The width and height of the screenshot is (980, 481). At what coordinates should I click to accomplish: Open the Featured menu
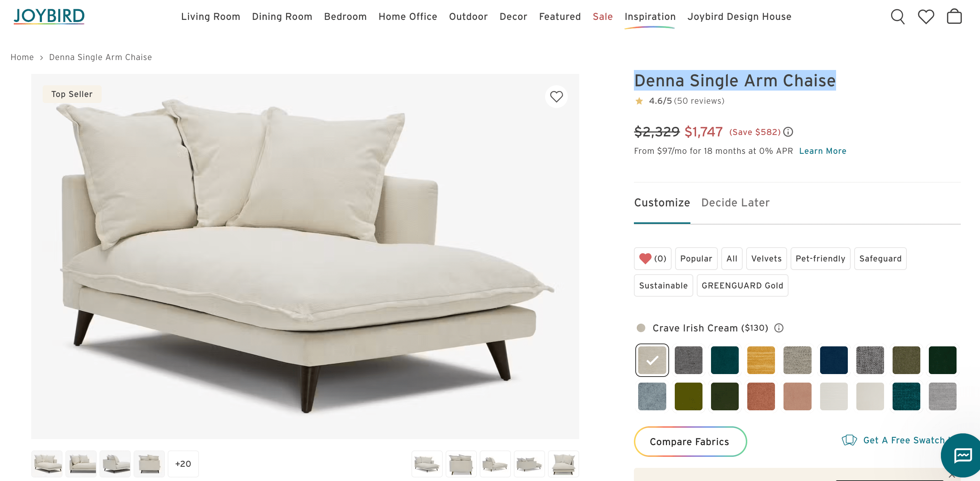560,17
